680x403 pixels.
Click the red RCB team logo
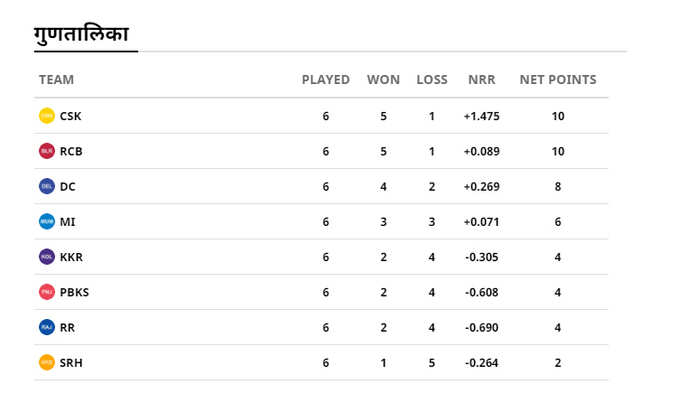47,151
